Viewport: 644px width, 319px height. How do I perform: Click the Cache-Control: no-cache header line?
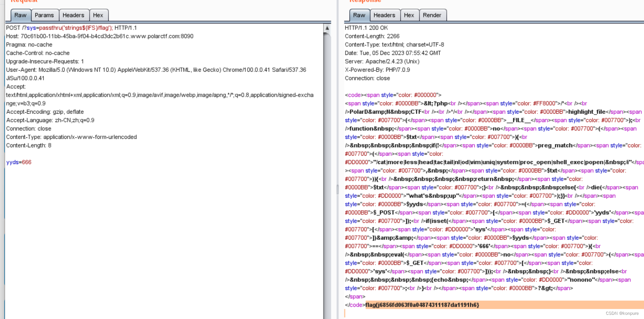38,53
